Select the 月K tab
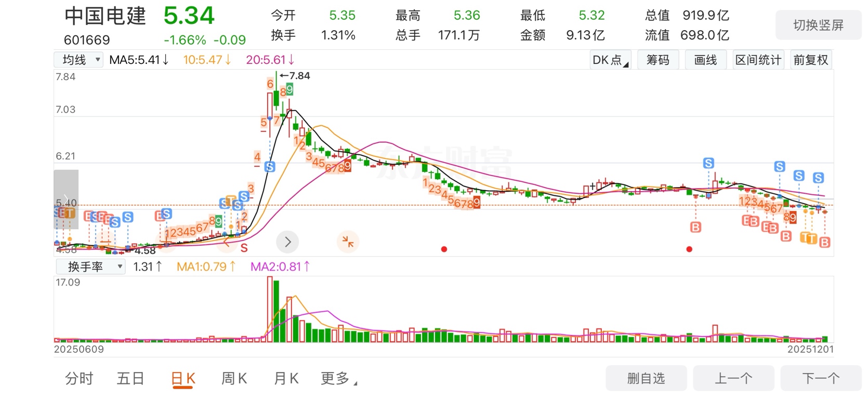868x399 pixels. (286, 378)
